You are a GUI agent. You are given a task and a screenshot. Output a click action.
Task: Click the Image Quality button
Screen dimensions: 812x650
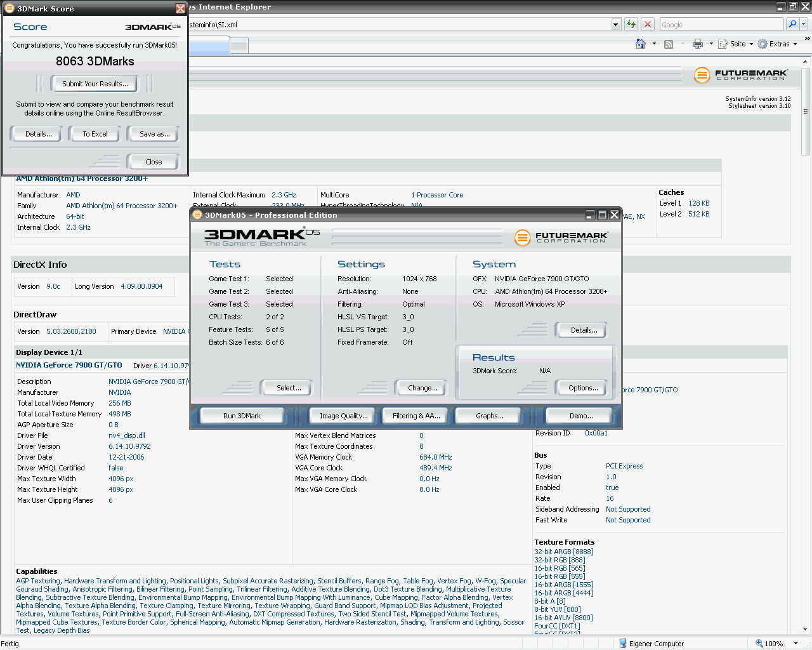pos(343,416)
